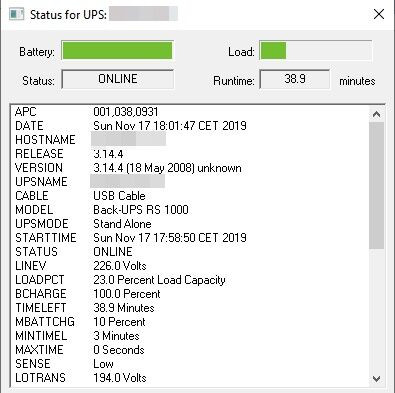The height and width of the screenshot is (393, 395).
Task: Click the empty scrollbar track below thumb
Action: point(377,310)
